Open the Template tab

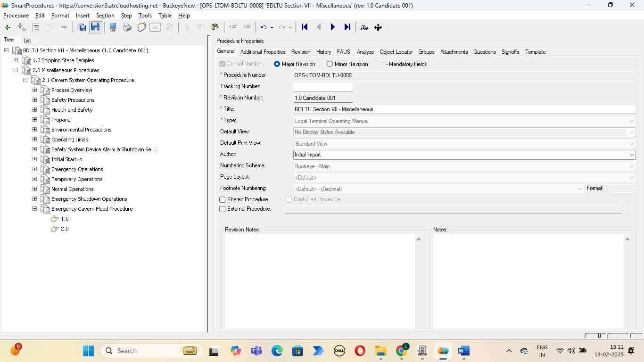pos(535,52)
